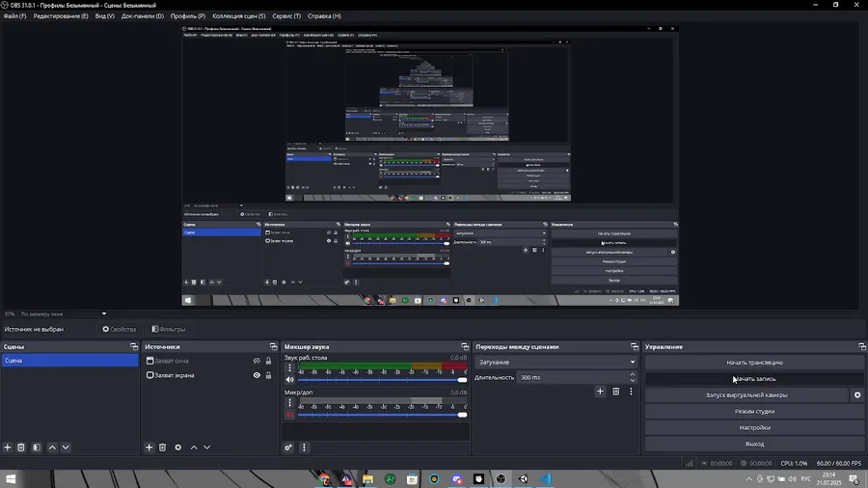Enable Режим студии
Image resolution: width=868 pixels, height=488 pixels.
[754, 411]
